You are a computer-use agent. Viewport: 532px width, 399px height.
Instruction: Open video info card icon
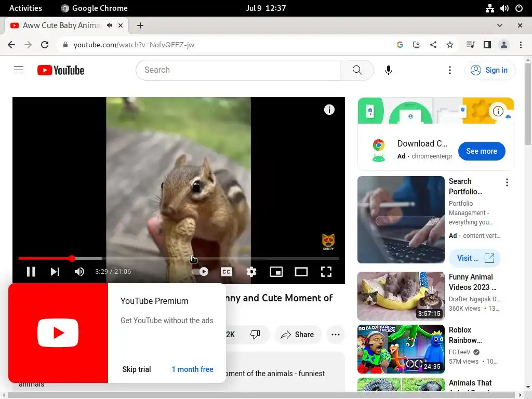click(329, 110)
